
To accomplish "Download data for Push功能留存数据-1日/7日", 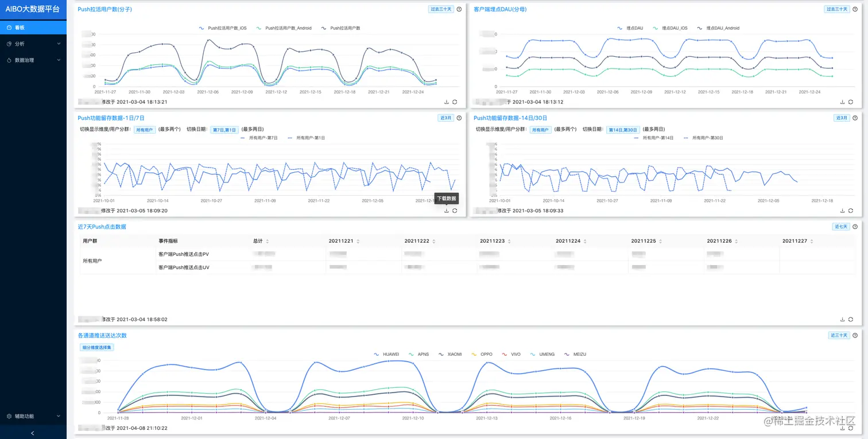I will pyautogui.click(x=447, y=211).
